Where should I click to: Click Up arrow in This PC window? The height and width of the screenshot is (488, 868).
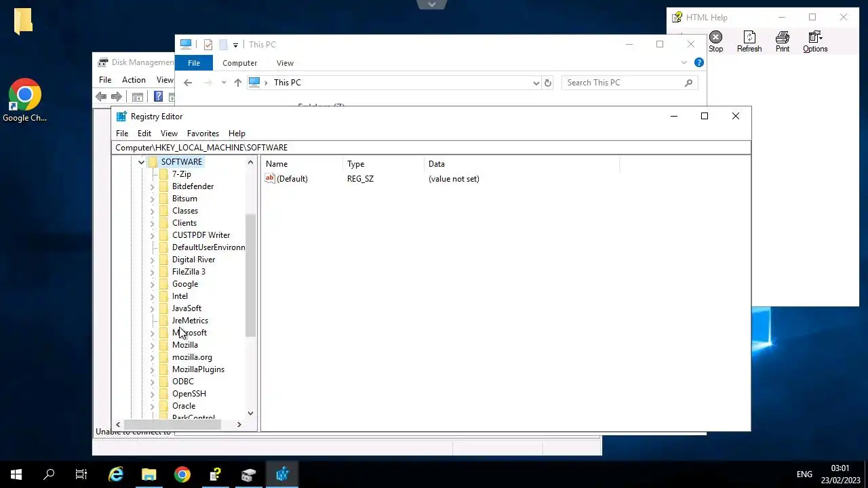tap(237, 83)
